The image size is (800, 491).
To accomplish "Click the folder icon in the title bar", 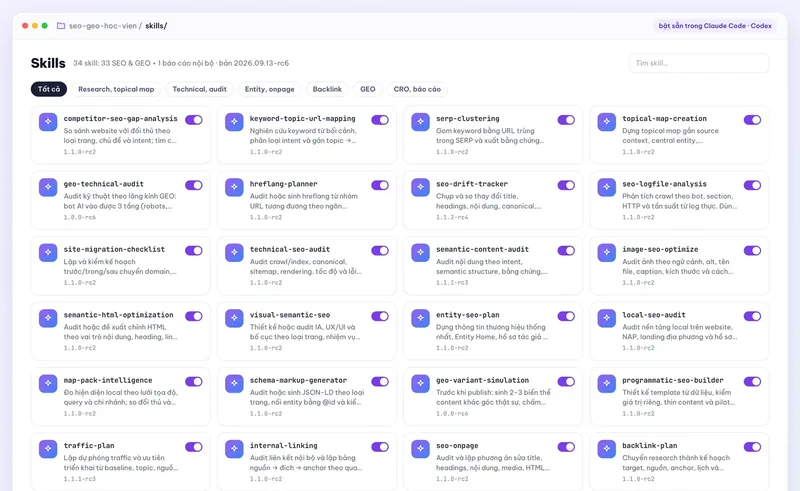I will [61, 26].
